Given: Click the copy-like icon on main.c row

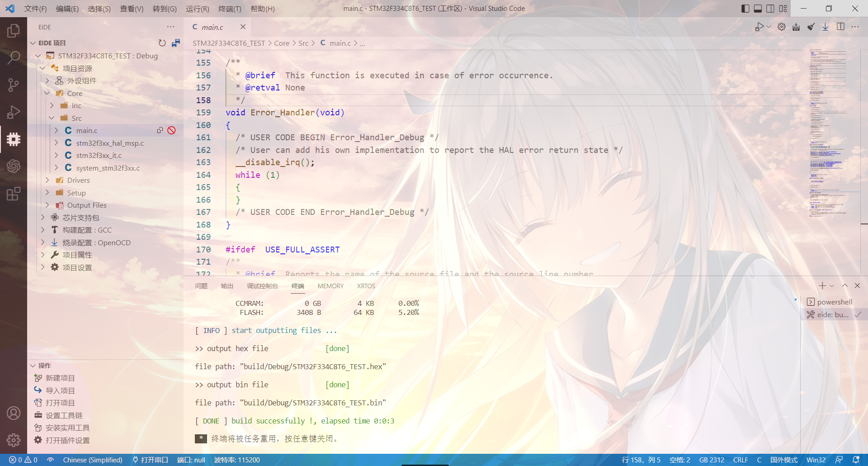Looking at the screenshot, I should (x=160, y=130).
